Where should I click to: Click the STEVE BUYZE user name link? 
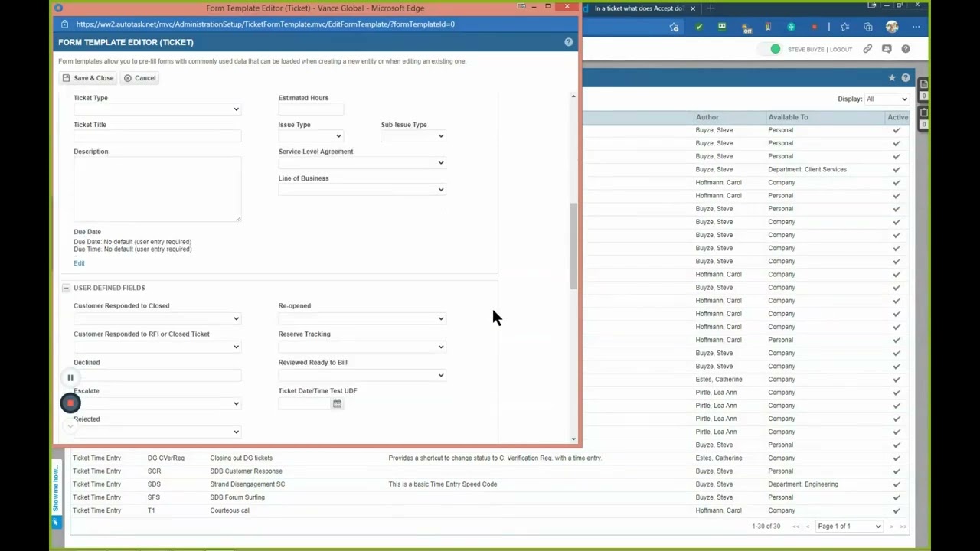pyautogui.click(x=806, y=50)
